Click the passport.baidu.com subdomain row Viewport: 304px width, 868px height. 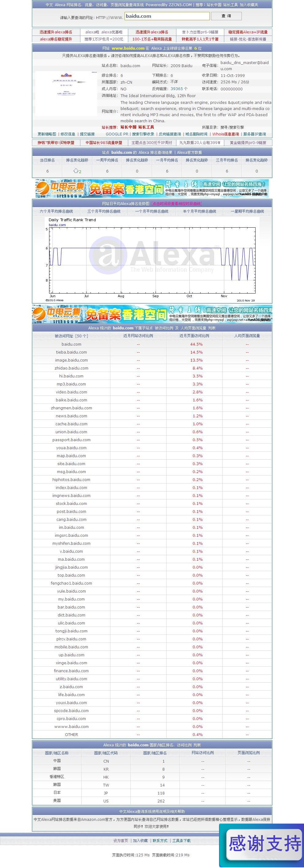152,440
